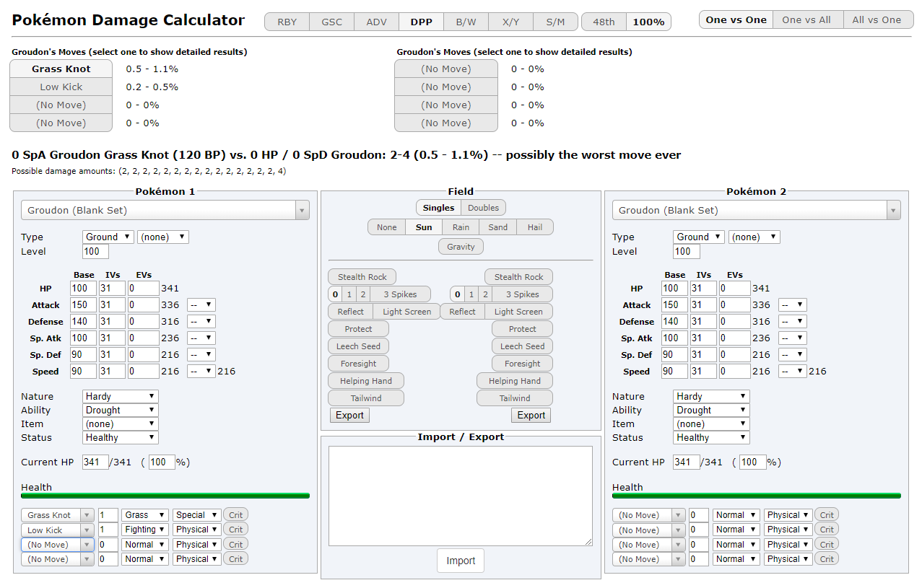Set 3 Spikes on Pokémon 2 side
This screenshot has height=588, width=922.
pos(522,294)
